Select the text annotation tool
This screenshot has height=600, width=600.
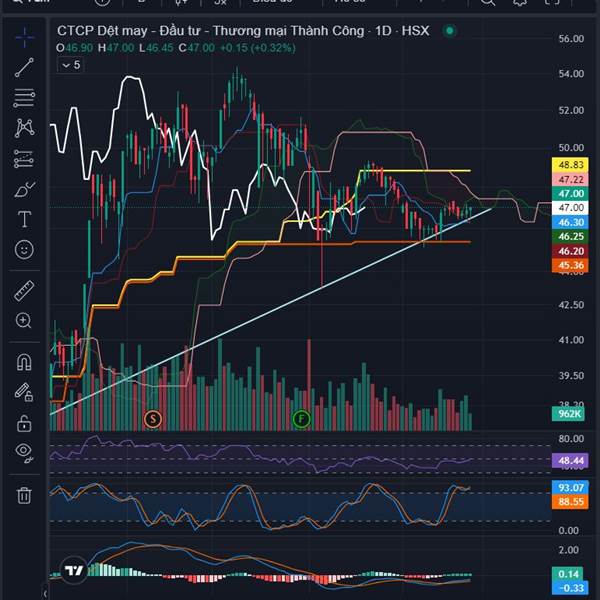coord(24,219)
